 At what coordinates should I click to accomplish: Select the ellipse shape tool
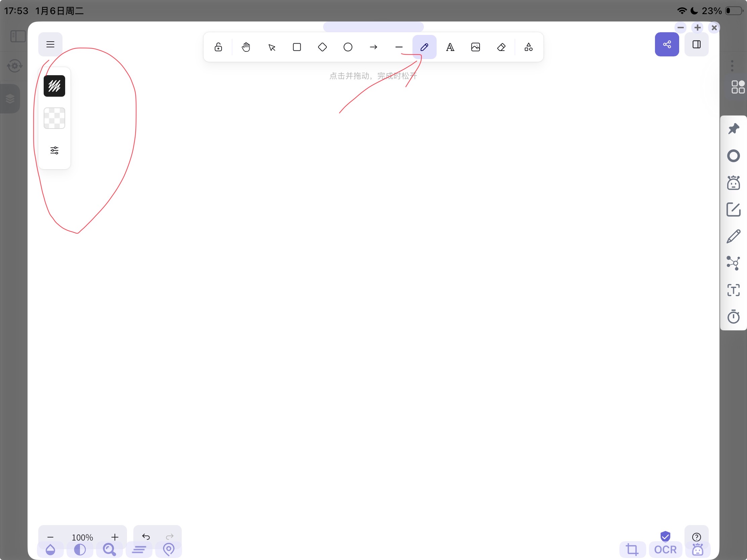(348, 47)
